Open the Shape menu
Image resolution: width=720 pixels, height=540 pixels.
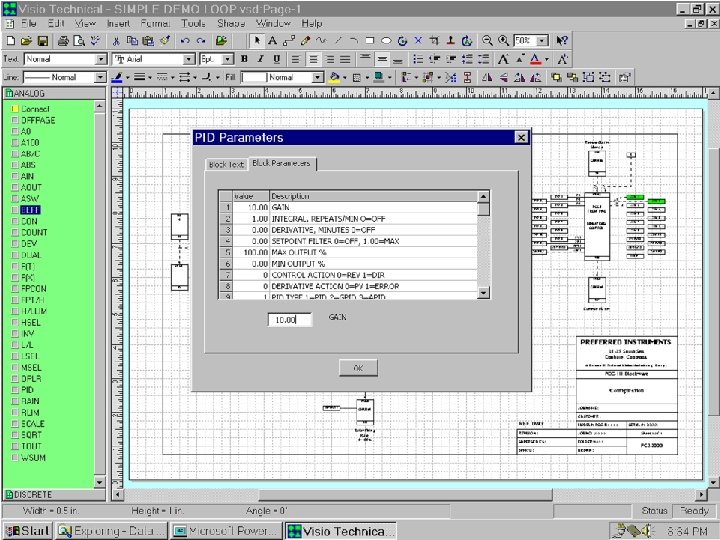click(x=231, y=22)
